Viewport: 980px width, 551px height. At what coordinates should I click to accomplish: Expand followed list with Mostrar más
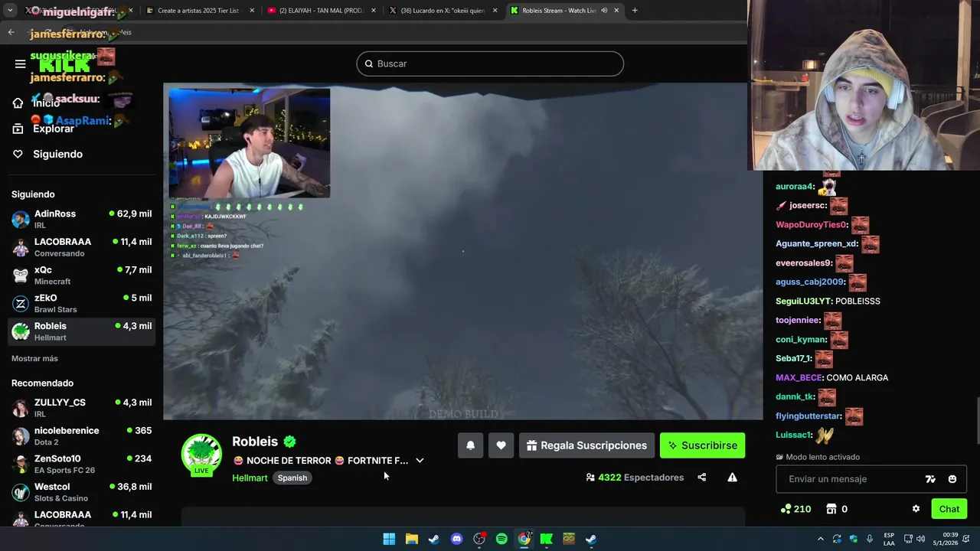coord(34,358)
